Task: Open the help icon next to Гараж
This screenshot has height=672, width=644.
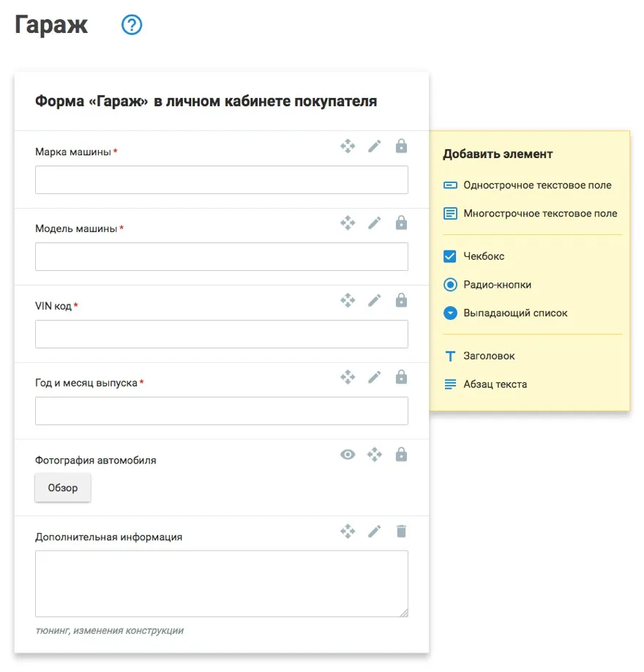Action: tap(132, 26)
